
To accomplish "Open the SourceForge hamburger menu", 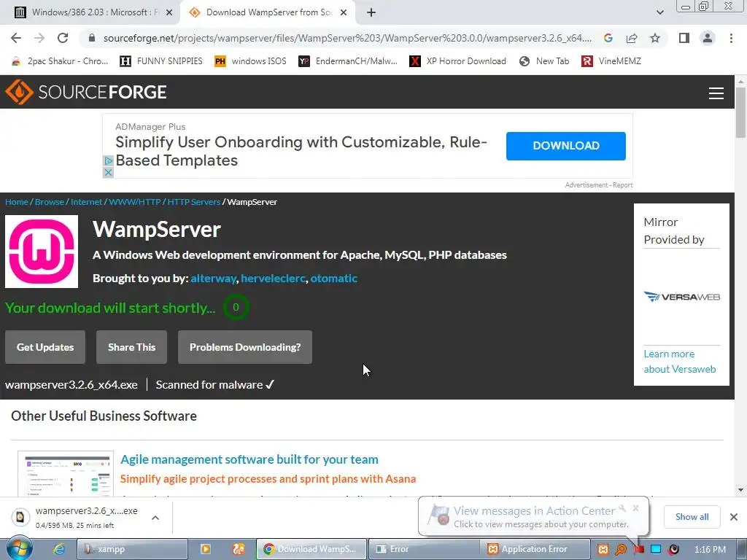I will point(716,93).
